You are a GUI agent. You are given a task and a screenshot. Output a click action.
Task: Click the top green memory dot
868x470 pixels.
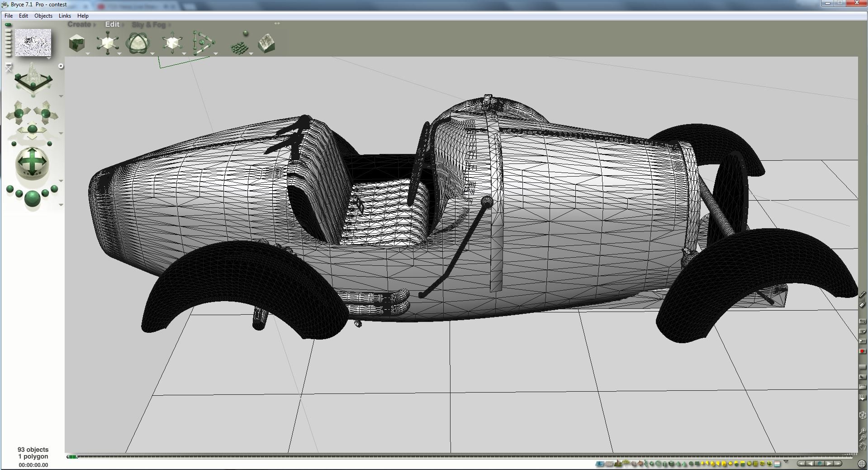[x=8, y=25]
